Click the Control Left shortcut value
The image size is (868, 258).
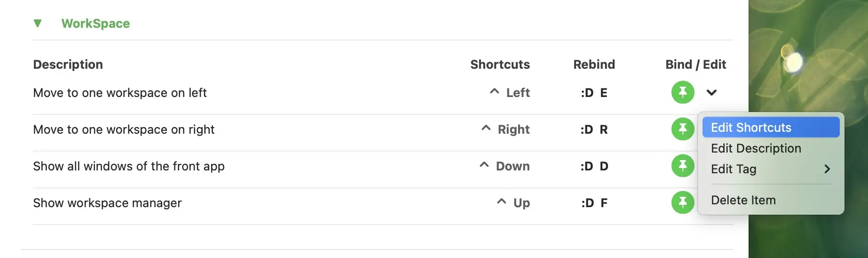(510, 93)
